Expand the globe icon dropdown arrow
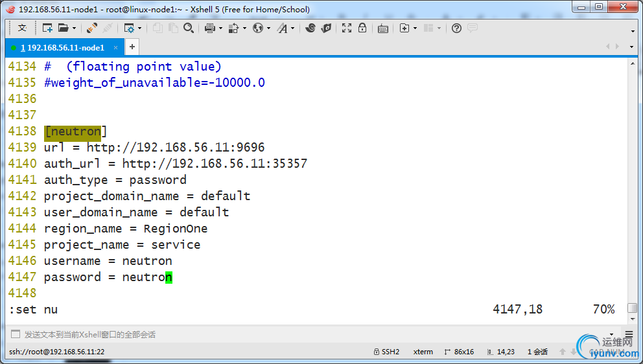This screenshot has width=643, height=364. click(268, 28)
